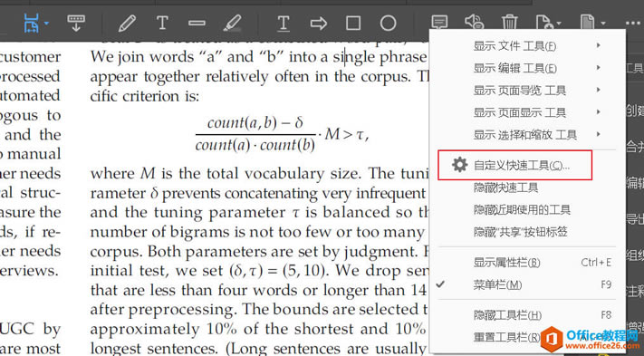
Task: Expand arrow of 显示 文件 工具 submenu
Action: click(x=599, y=45)
